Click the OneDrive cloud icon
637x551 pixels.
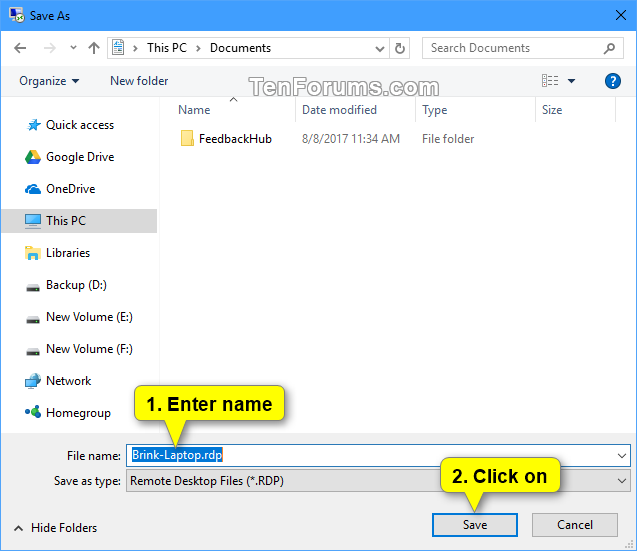click(x=32, y=189)
